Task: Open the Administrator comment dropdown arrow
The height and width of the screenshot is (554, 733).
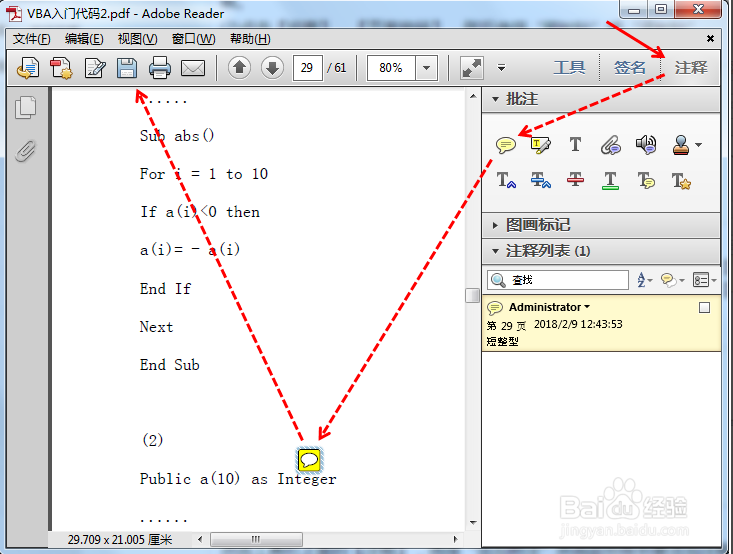Action: point(587,307)
